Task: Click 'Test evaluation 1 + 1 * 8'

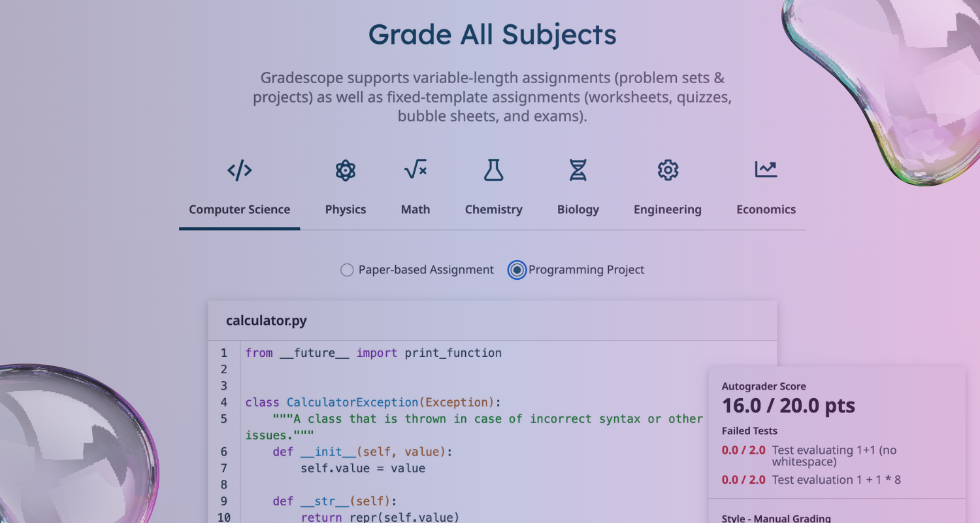Action: 836,480
